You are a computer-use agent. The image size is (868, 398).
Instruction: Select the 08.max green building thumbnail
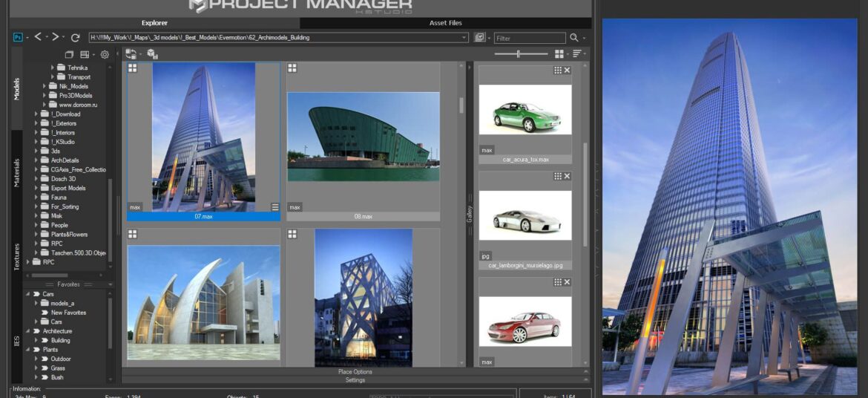363,137
